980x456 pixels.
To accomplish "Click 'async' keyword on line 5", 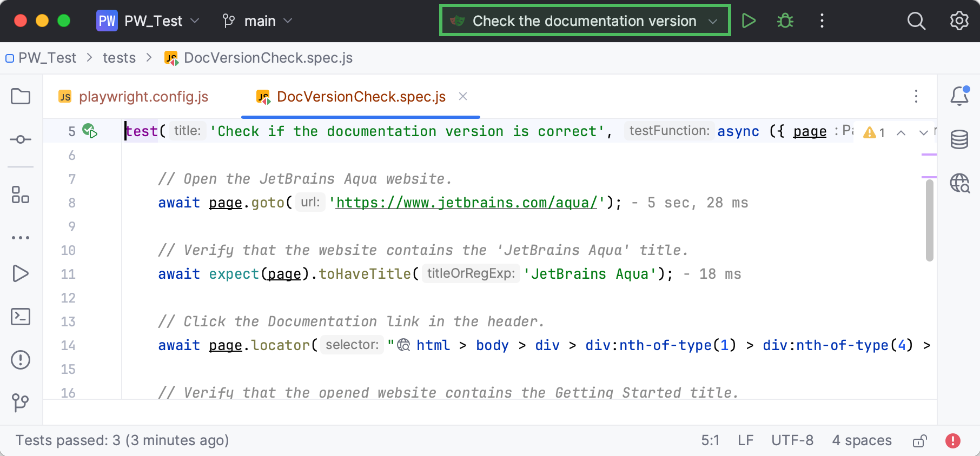I will tap(738, 131).
